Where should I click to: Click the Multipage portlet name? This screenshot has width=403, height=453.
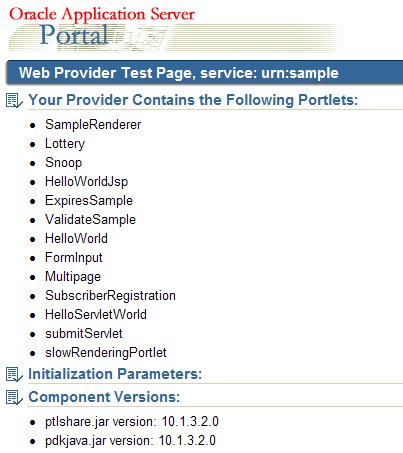[x=73, y=277]
